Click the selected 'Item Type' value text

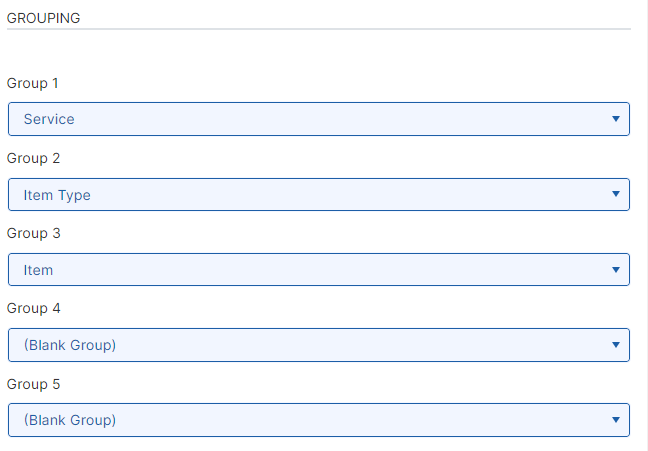click(57, 195)
